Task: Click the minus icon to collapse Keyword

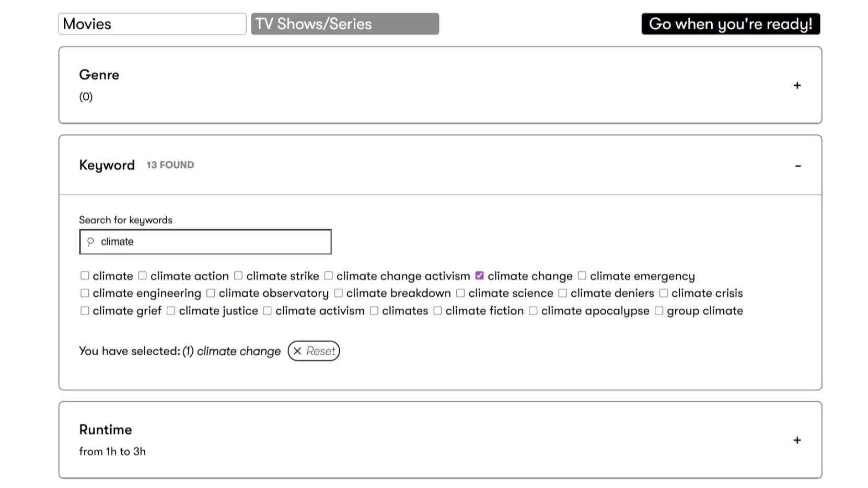Action: pyautogui.click(x=798, y=165)
